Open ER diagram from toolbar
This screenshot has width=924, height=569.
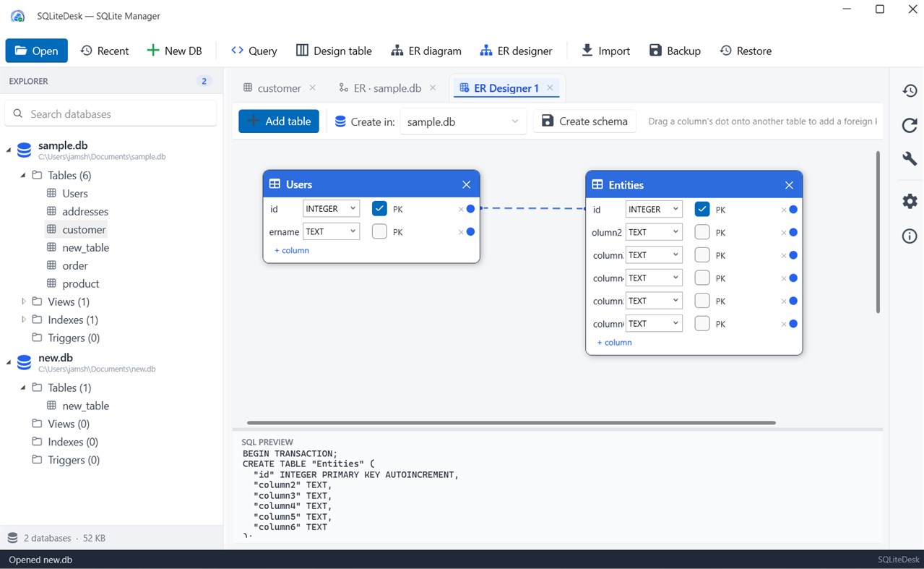[x=426, y=51]
